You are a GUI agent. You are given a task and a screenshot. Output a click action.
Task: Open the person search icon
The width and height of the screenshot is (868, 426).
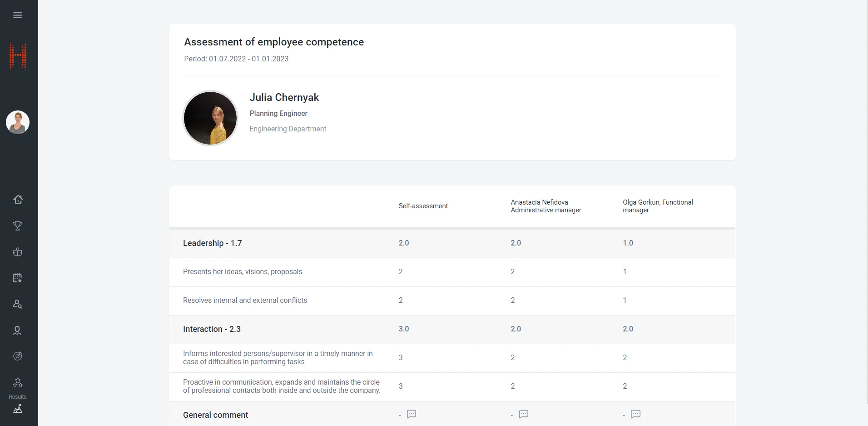(18, 304)
